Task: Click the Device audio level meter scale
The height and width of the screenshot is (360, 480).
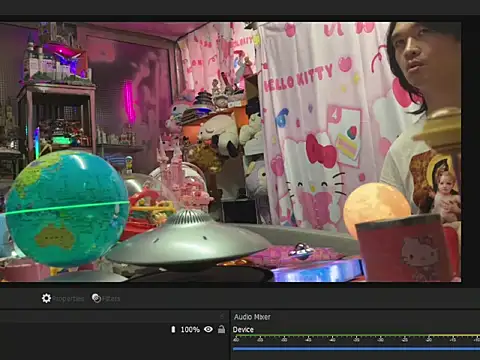Action: 356,338
